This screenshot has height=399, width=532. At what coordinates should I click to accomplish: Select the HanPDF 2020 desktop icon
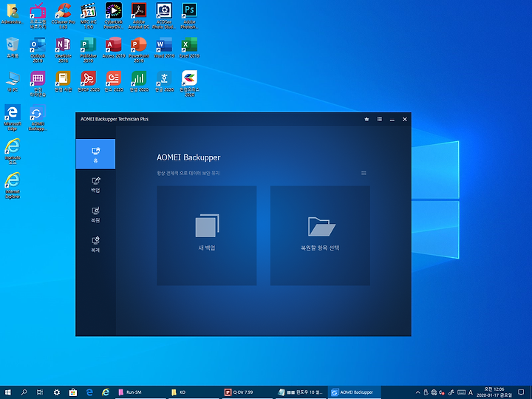click(x=89, y=82)
